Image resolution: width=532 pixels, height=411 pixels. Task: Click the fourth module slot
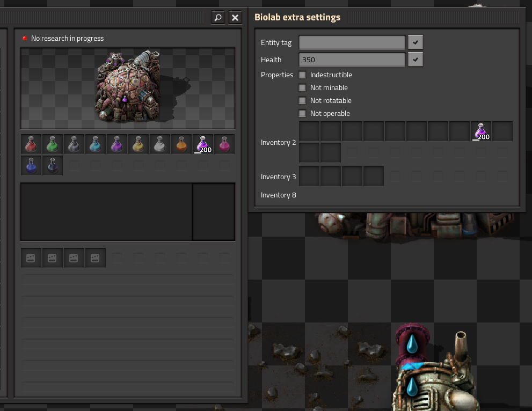pos(96,258)
